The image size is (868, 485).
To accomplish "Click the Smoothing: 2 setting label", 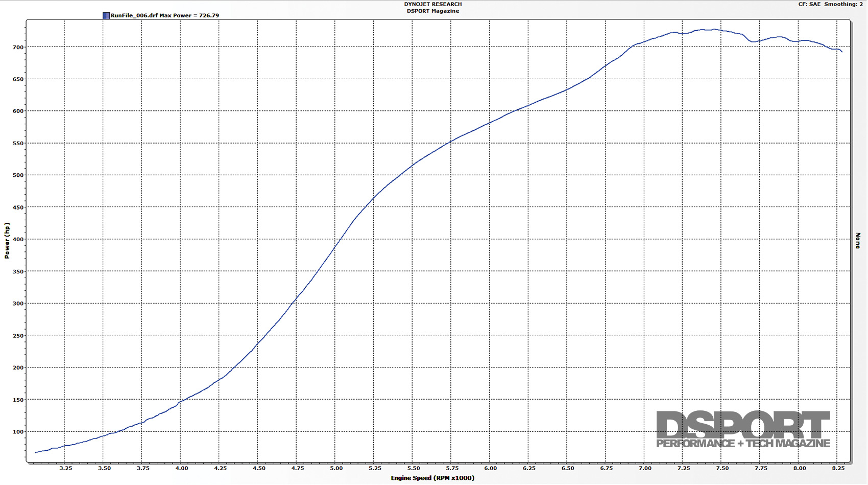I will 843,4.
